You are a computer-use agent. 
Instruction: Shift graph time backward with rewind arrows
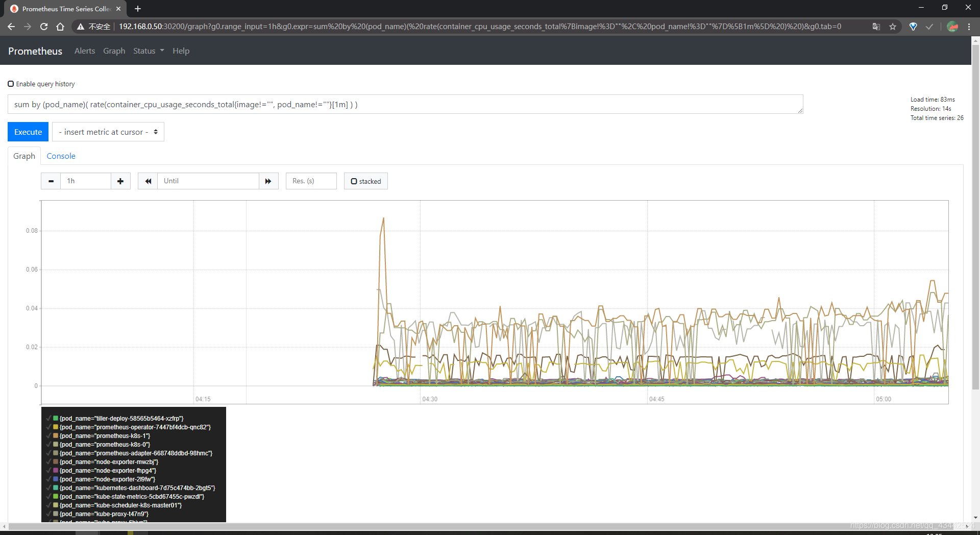[x=148, y=181]
